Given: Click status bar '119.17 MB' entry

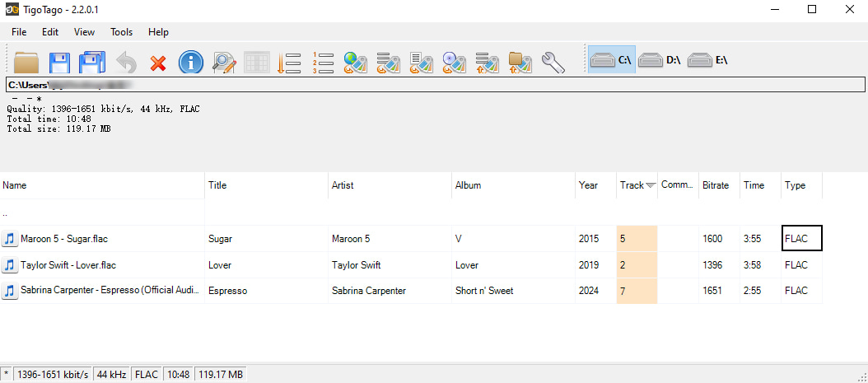Looking at the screenshot, I should pyautogui.click(x=221, y=375).
